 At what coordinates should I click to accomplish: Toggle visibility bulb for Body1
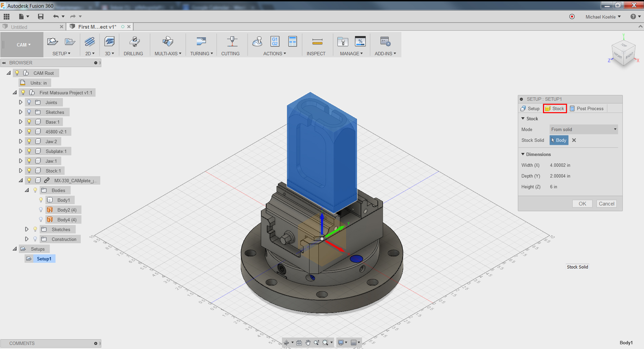[x=41, y=200]
